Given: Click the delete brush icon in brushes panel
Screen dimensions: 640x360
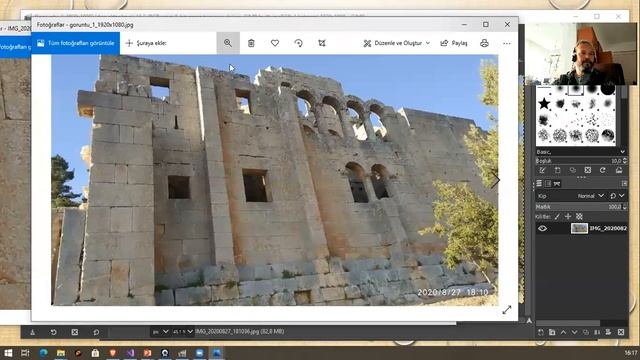Looking at the screenshot, I should pyautogui.click(x=588, y=170).
